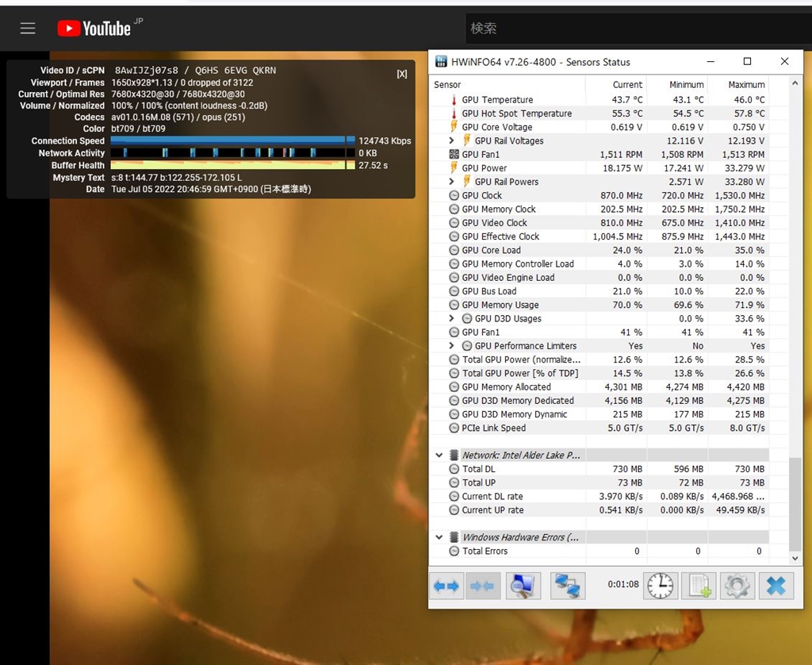Expand the GPU Rail Voltages row
This screenshot has height=665, width=812.
click(451, 140)
